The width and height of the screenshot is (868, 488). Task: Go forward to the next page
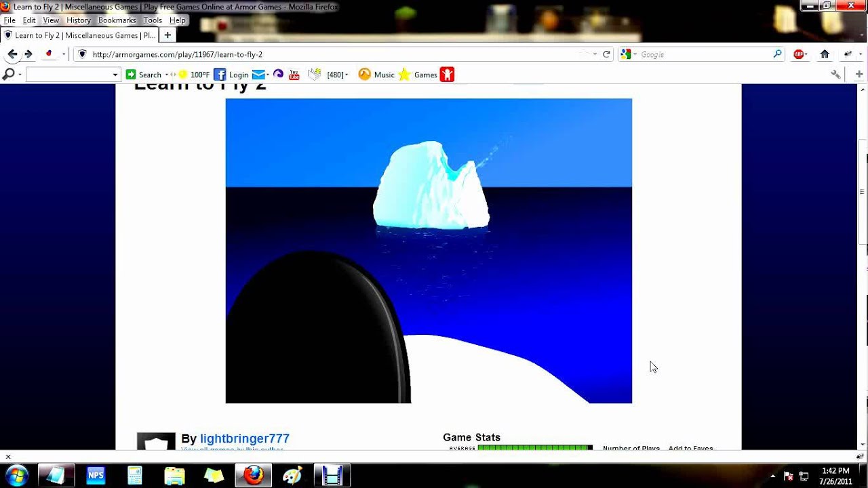point(28,54)
